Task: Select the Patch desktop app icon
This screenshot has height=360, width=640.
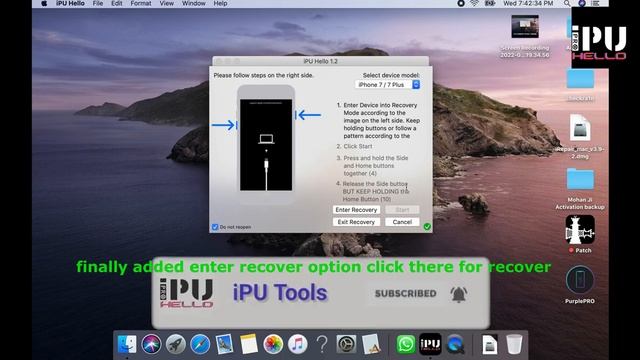Action: pos(580,230)
